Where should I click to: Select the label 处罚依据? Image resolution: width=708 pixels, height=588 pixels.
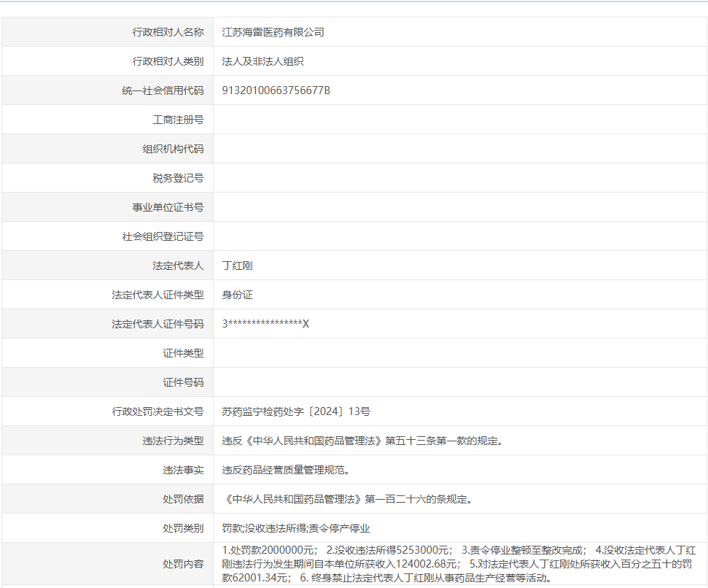pos(183,499)
